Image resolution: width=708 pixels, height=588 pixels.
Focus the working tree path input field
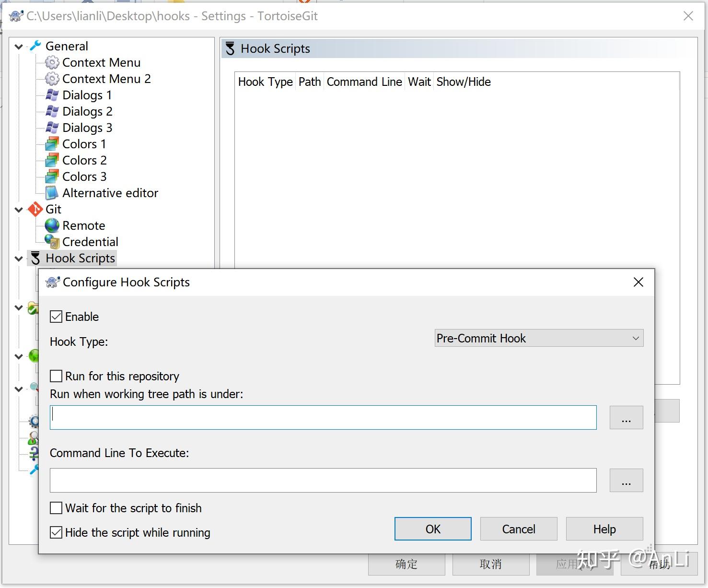(323, 417)
